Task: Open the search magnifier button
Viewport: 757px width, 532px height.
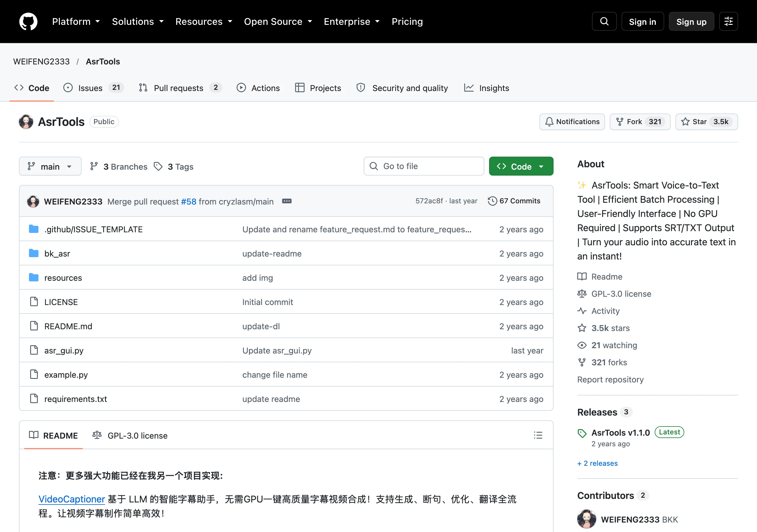Action: tap(604, 21)
